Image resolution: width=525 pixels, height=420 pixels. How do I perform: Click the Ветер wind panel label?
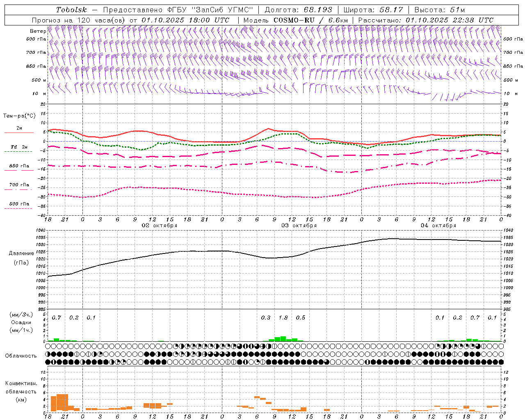38,31
